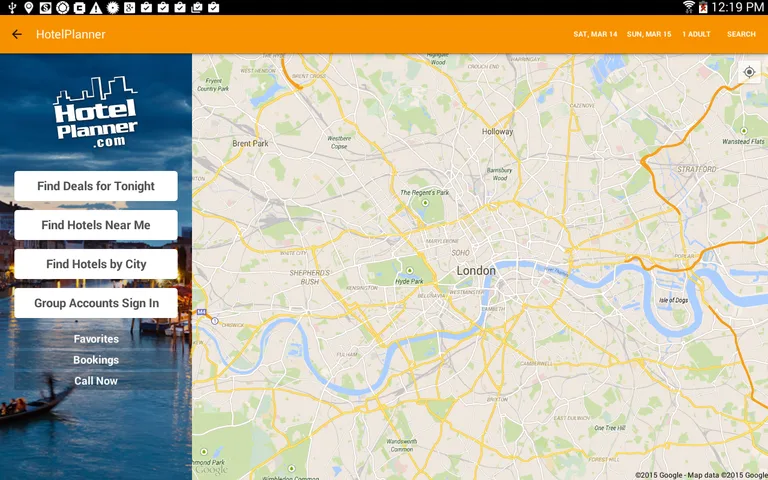This screenshot has width=768, height=480.
Task: Tap Group Accounts Sign In
Action: click(96, 303)
